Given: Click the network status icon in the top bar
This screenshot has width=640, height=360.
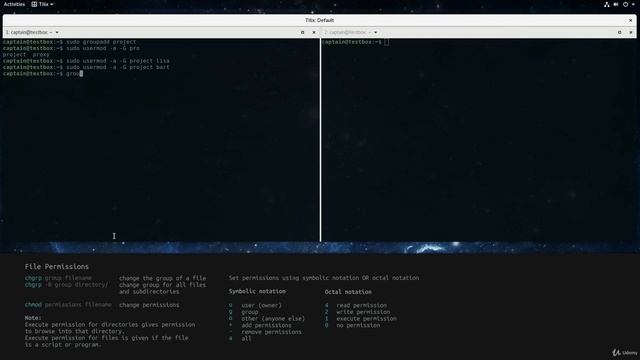Looking at the screenshot, I should tap(607, 4).
